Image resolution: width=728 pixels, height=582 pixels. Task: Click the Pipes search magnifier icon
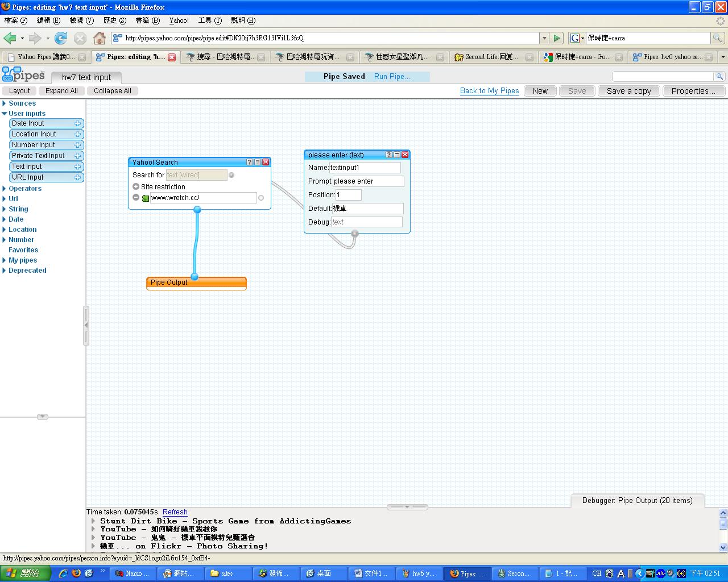719,76
